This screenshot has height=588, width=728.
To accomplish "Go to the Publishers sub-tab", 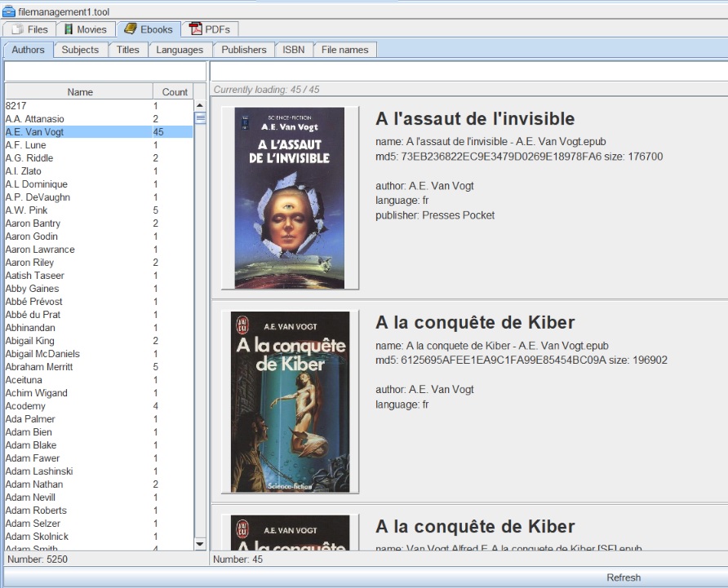I will coord(244,50).
